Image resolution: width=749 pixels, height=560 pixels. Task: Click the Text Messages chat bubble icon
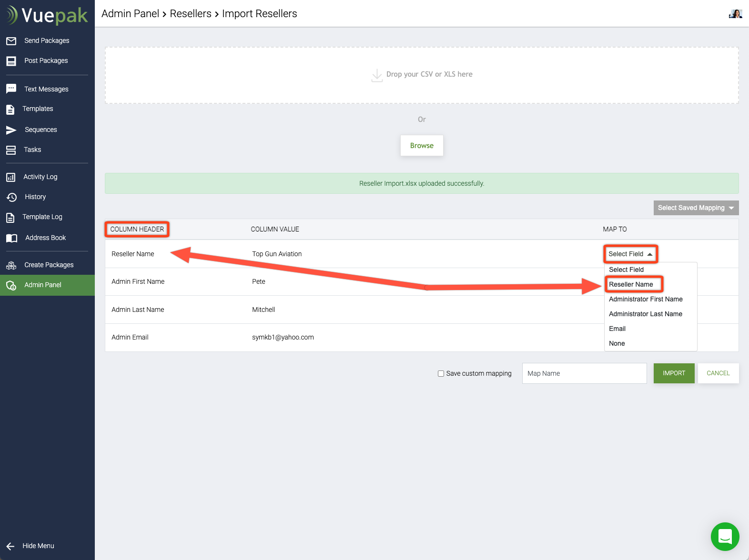click(11, 89)
